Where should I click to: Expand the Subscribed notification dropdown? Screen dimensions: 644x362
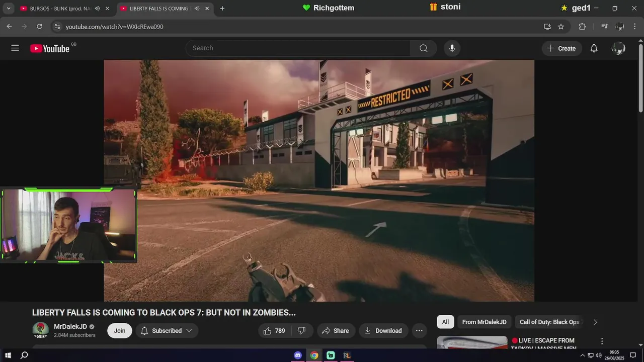[189, 331]
